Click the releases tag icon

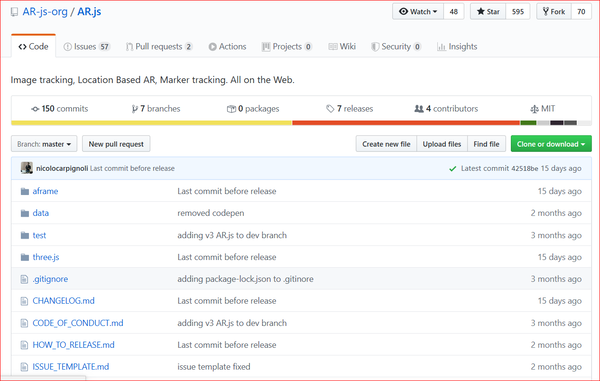pyautogui.click(x=330, y=109)
